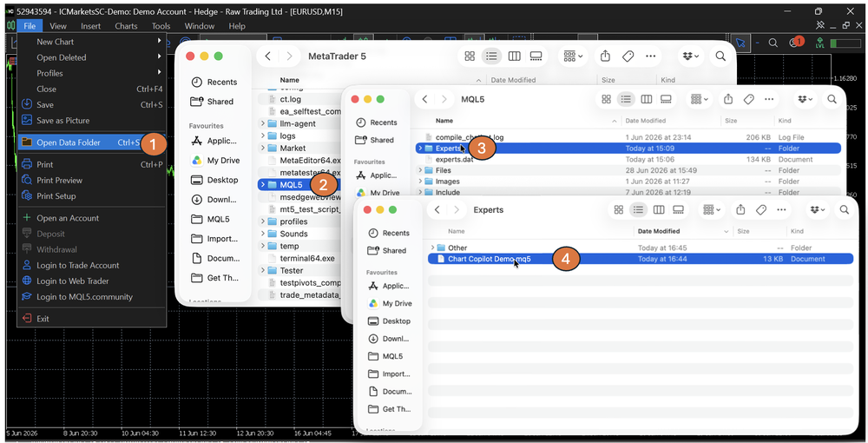Click Share icon in MetaTrader 5 Finder window
The image size is (868, 443).
coord(605,56)
